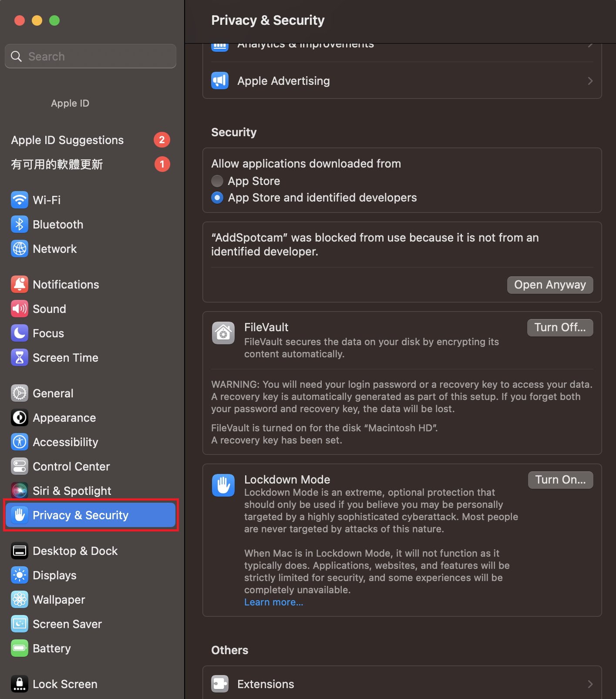
Task: Click the Wallpaper flower icon
Action: (20, 600)
